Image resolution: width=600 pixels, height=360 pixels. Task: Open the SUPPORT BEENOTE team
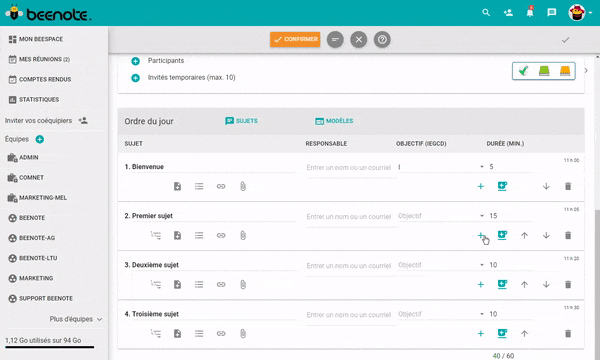(x=41, y=298)
